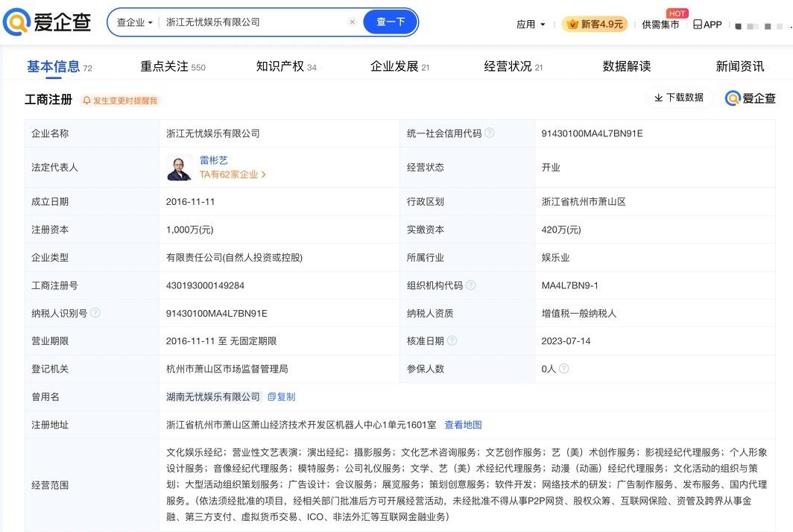Click help icon next to 纳税人识别号

point(95,313)
